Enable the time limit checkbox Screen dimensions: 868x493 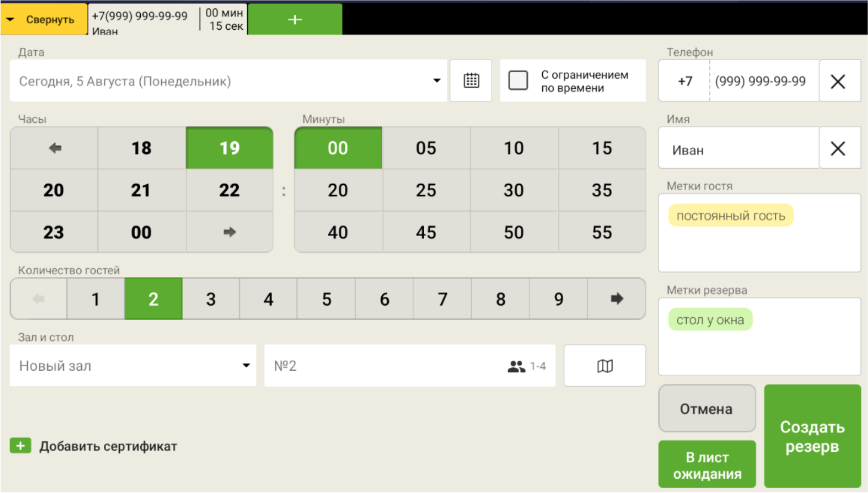[518, 81]
